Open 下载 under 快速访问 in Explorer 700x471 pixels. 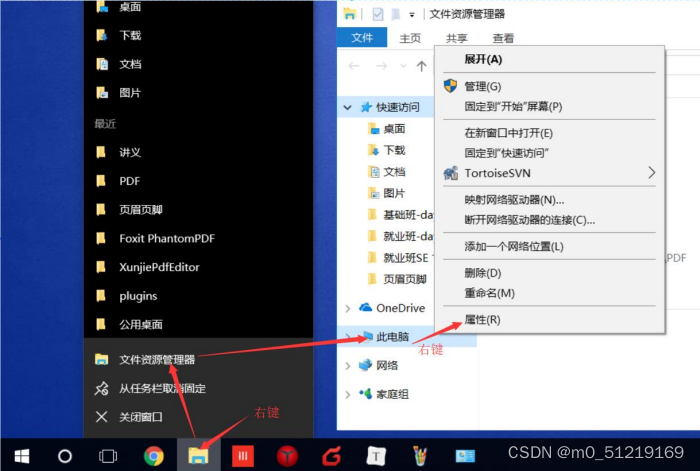pyautogui.click(x=394, y=150)
